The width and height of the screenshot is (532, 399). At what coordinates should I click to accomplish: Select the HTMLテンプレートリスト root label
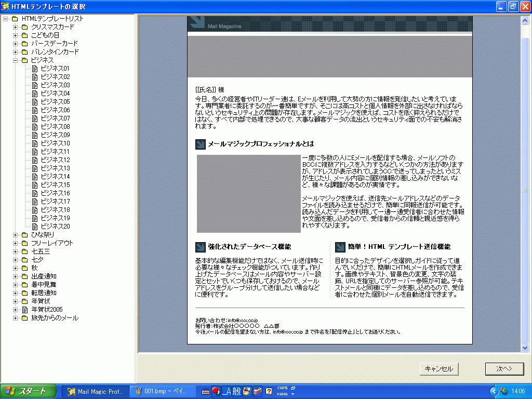(52, 19)
